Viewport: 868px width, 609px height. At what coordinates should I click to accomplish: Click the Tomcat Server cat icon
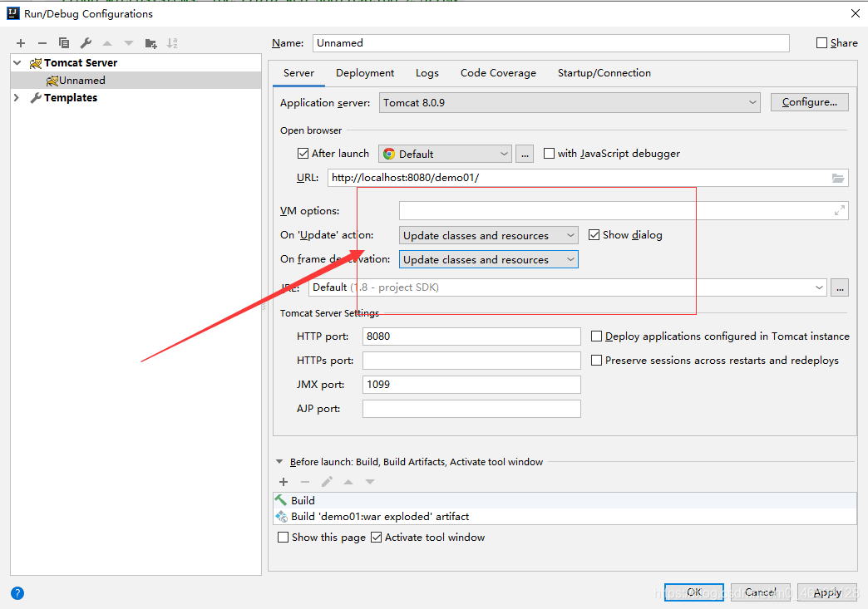coord(36,63)
